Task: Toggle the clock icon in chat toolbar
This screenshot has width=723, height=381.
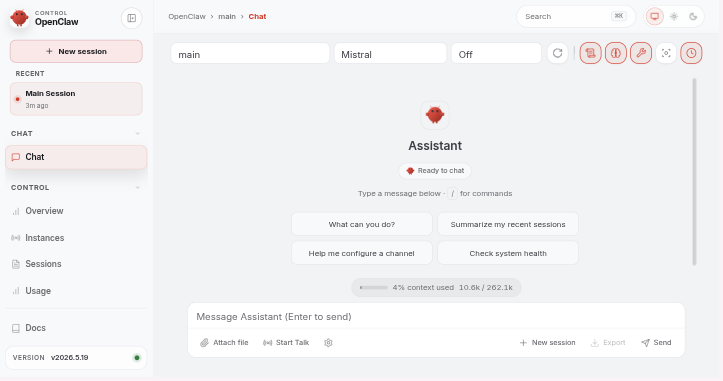Action: coord(691,53)
